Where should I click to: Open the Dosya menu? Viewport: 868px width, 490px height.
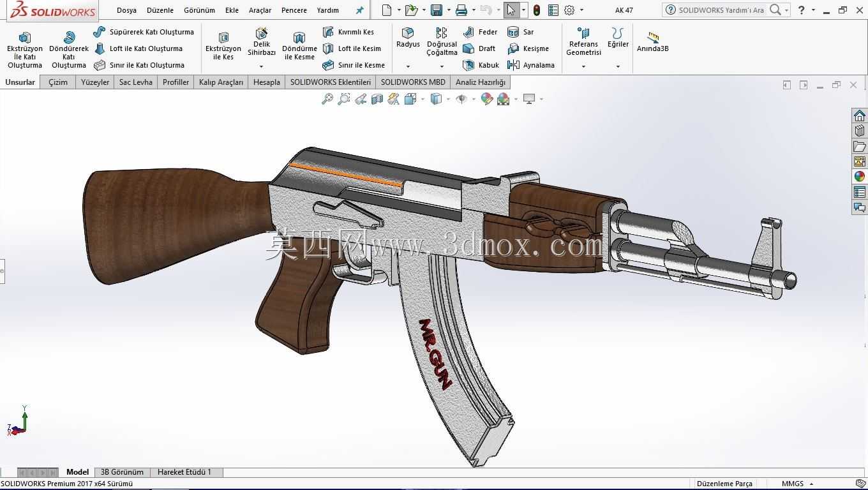click(126, 10)
